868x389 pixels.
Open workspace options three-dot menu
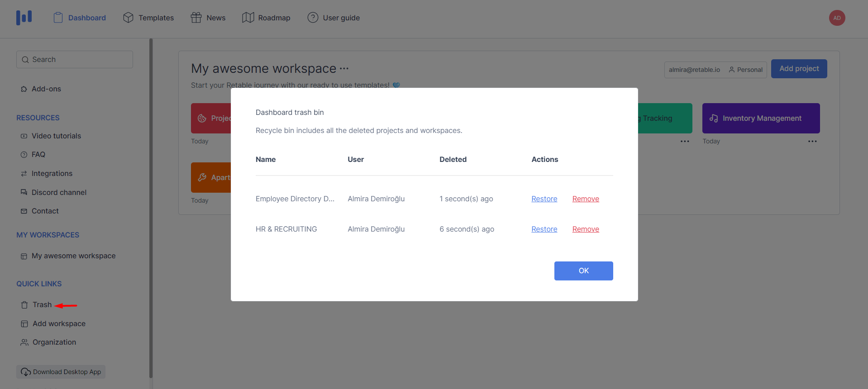click(344, 69)
